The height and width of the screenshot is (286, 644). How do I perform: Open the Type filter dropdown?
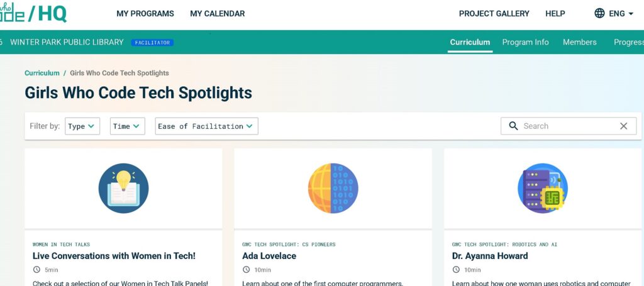click(x=82, y=126)
